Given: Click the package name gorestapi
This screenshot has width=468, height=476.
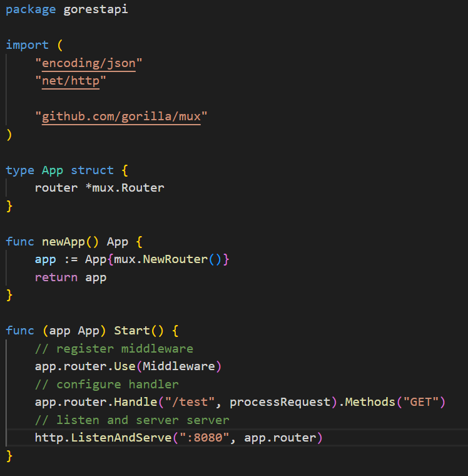Looking at the screenshot, I should [x=96, y=10].
